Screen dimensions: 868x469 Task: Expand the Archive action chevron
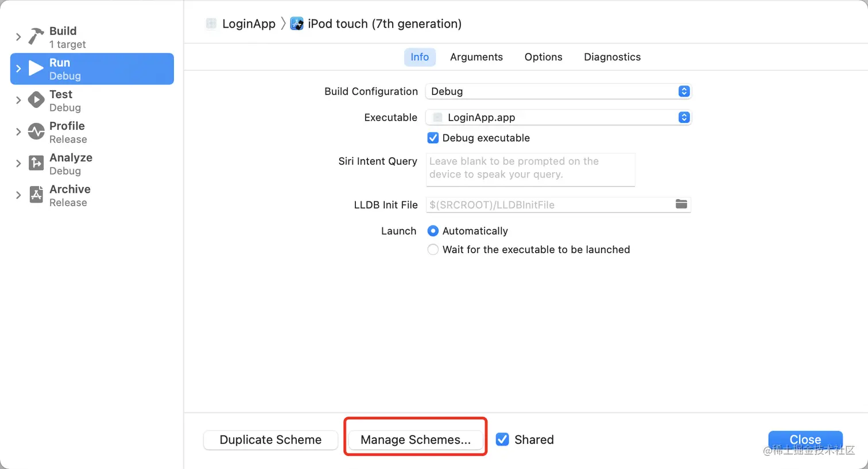pos(18,195)
